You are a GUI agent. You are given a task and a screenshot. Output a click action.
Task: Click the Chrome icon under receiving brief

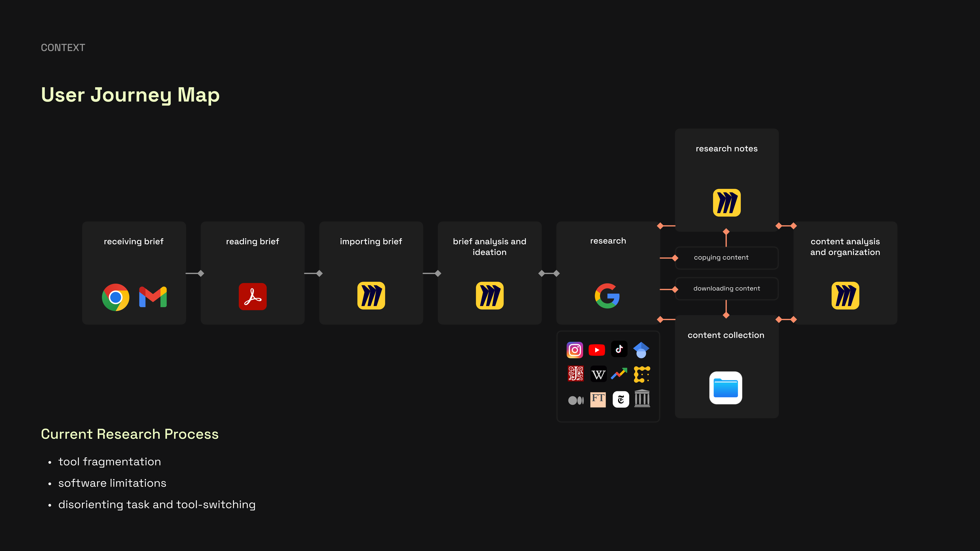pyautogui.click(x=115, y=297)
